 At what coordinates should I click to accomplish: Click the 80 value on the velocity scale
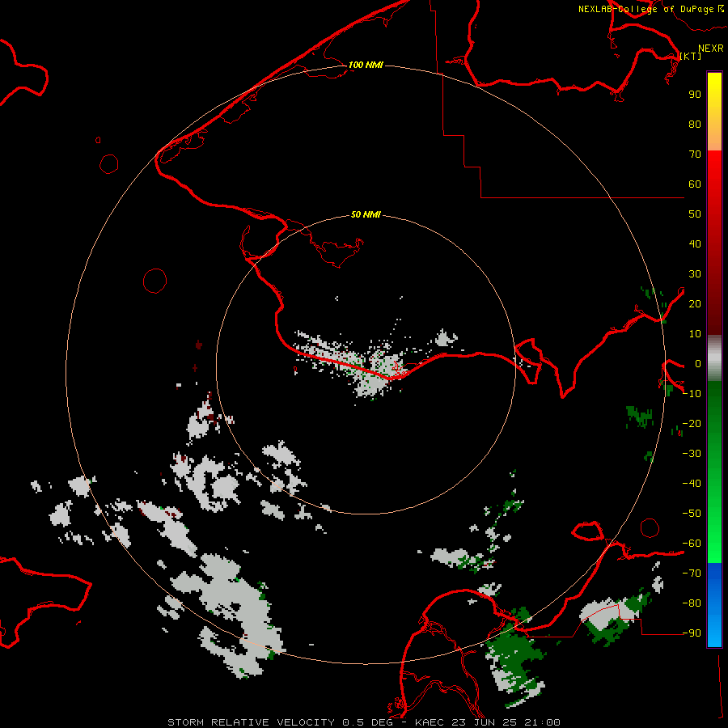pyautogui.click(x=695, y=125)
